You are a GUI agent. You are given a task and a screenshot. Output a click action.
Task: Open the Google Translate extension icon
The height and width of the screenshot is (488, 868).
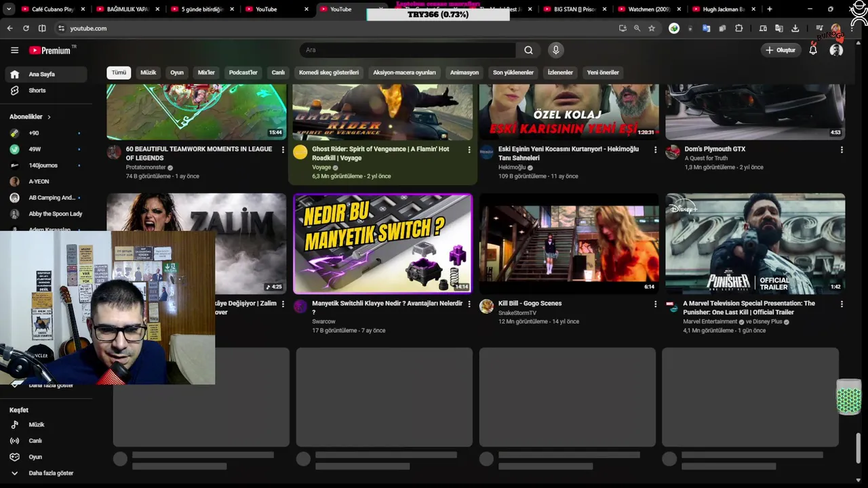[x=706, y=28]
